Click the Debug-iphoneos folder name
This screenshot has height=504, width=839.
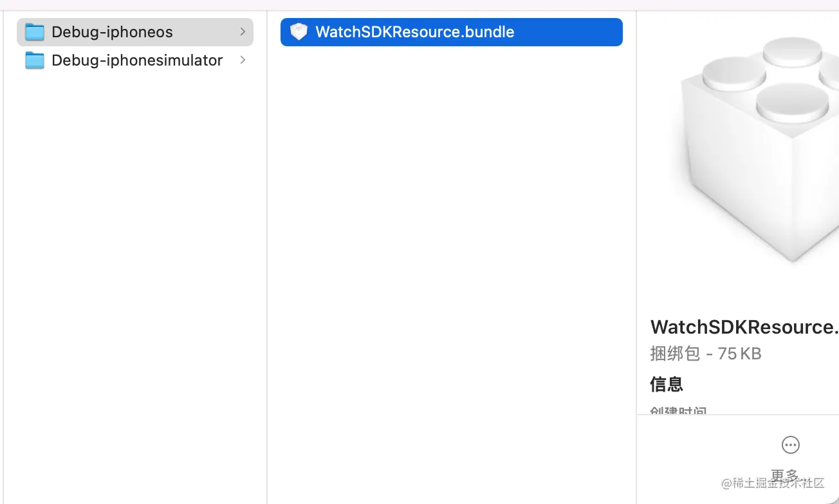(112, 32)
